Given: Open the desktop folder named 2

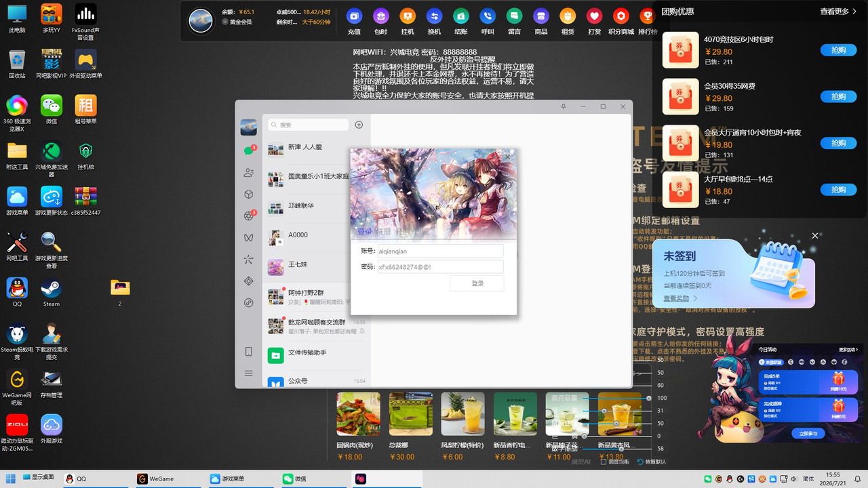Looking at the screenshot, I should 120,291.
